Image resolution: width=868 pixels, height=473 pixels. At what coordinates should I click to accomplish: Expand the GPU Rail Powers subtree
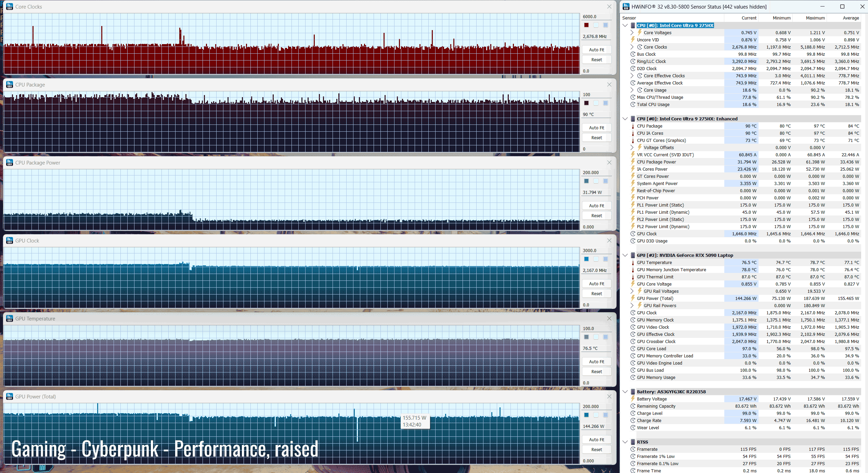(632, 305)
